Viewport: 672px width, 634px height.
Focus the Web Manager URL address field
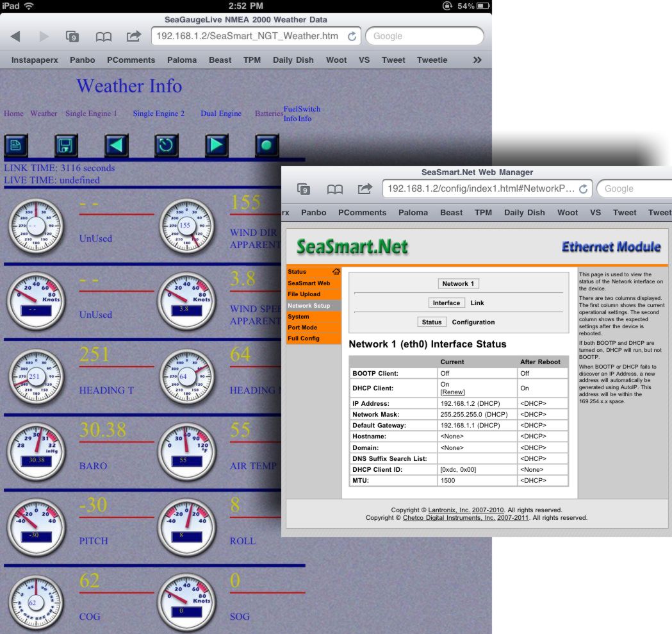[x=488, y=188]
